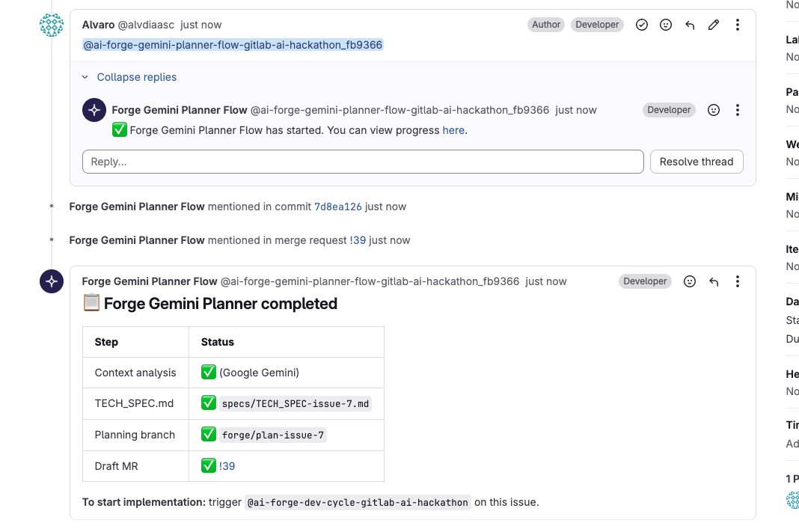Image resolution: width=799 pixels, height=532 pixels.
Task: Click the 'here' progress link
Action: coord(453,130)
